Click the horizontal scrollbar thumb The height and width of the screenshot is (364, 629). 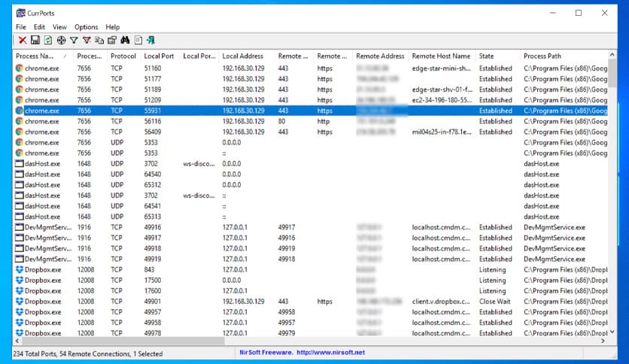[x=123, y=341]
